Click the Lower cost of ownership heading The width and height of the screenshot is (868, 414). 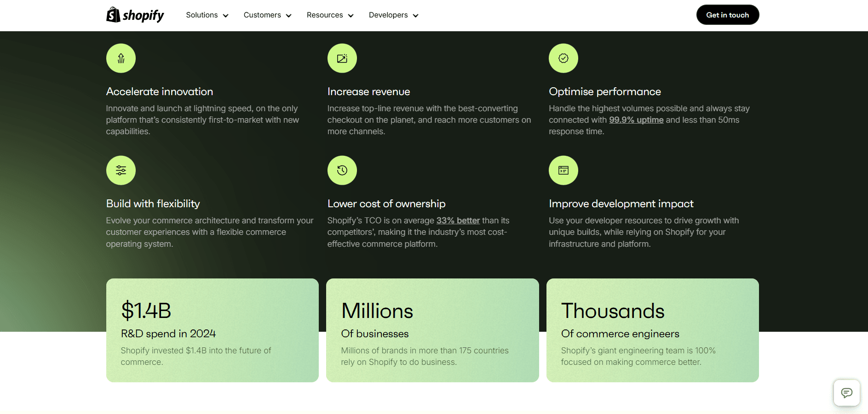(386, 204)
